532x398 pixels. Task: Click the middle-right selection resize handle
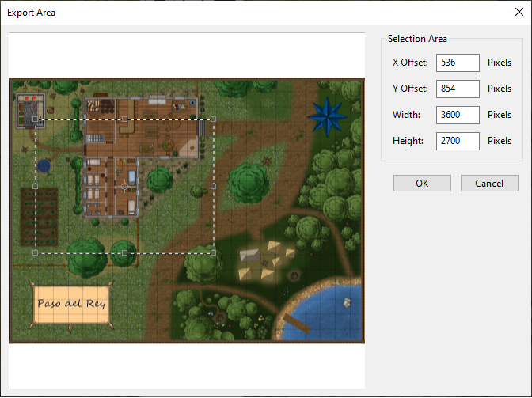[x=213, y=186]
